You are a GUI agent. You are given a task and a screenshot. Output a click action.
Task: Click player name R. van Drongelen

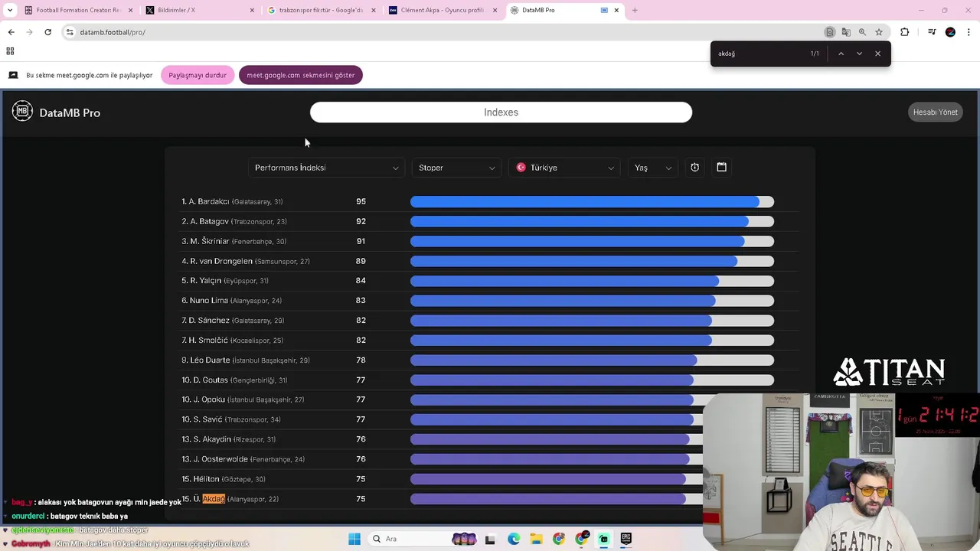[221, 261]
